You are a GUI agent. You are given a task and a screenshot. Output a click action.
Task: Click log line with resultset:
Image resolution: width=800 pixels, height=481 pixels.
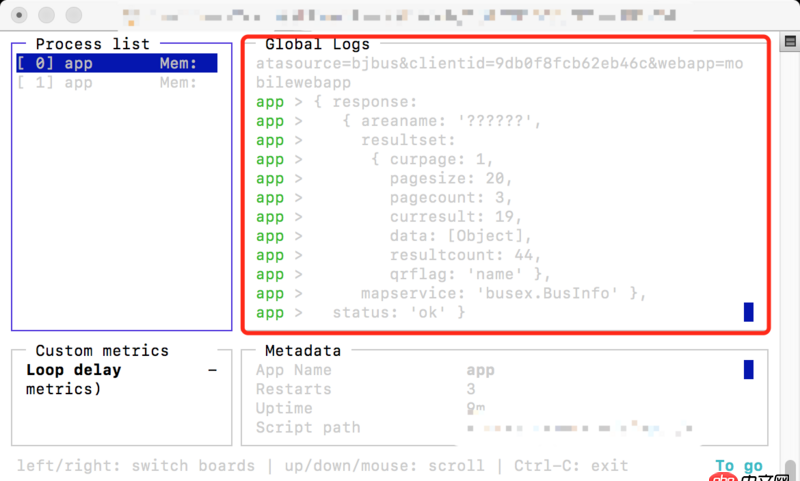click(355, 140)
